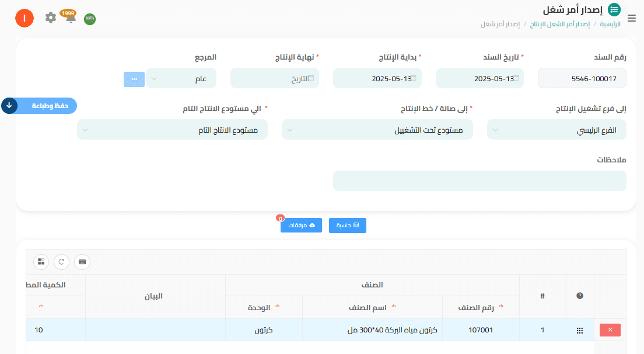Expand the المرجع dropdown showing عام
Screen dimensions: 644x354
click(x=181, y=78)
